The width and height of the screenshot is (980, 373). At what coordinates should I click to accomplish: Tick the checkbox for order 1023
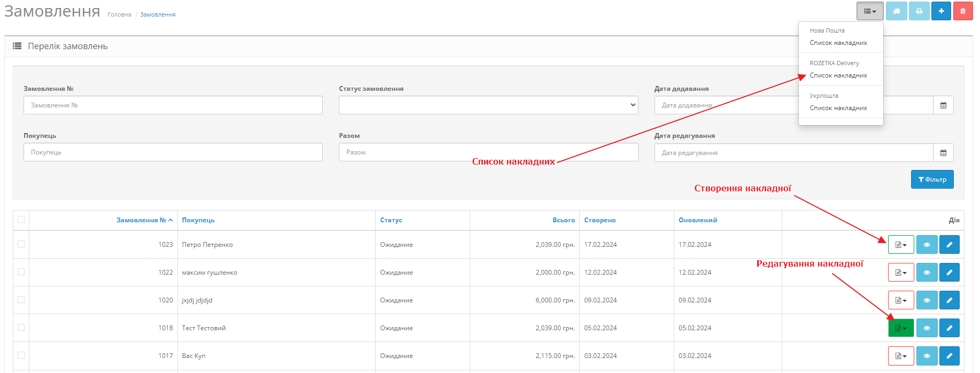pyautogui.click(x=21, y=244)
